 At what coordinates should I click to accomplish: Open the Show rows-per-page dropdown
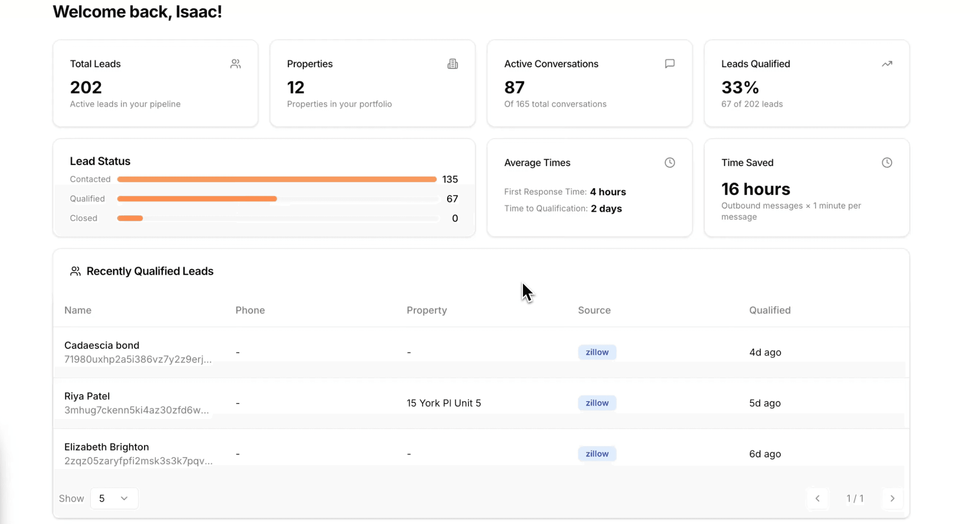114,498
